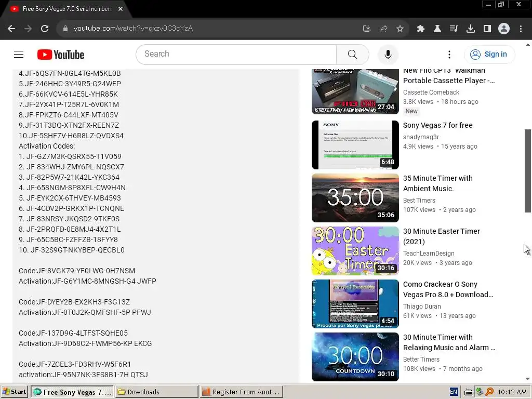Click the 'Sony Vegas 7 for free' title
Image resolution: width=532 pixels, height=399 pixels.
coord(437,125)
